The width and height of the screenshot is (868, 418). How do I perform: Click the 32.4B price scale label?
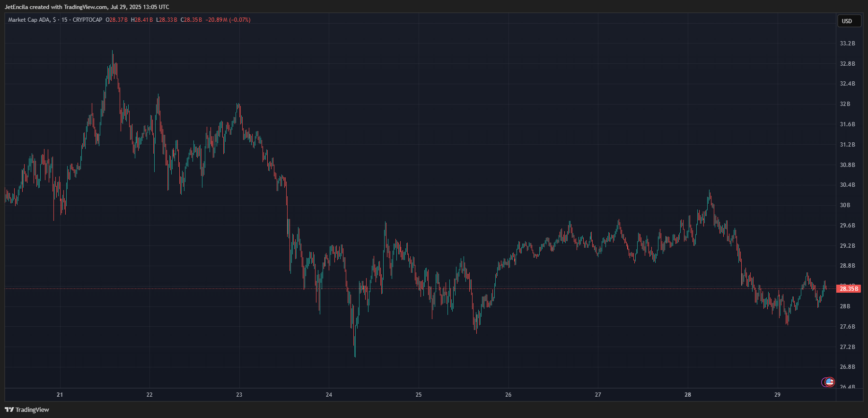(x=847, y=84)
